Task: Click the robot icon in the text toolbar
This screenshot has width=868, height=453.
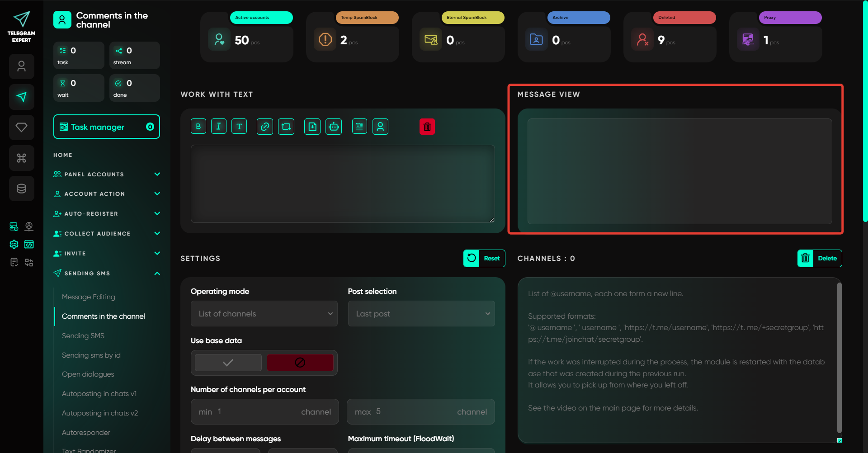Action: [334, 127]
